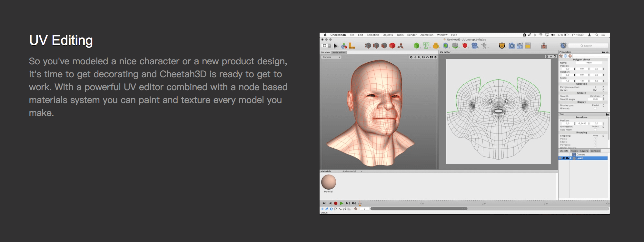This screenshot has height=242, width=644.
Task: Click the star icon in Properties panel
Action: (561, 56)
